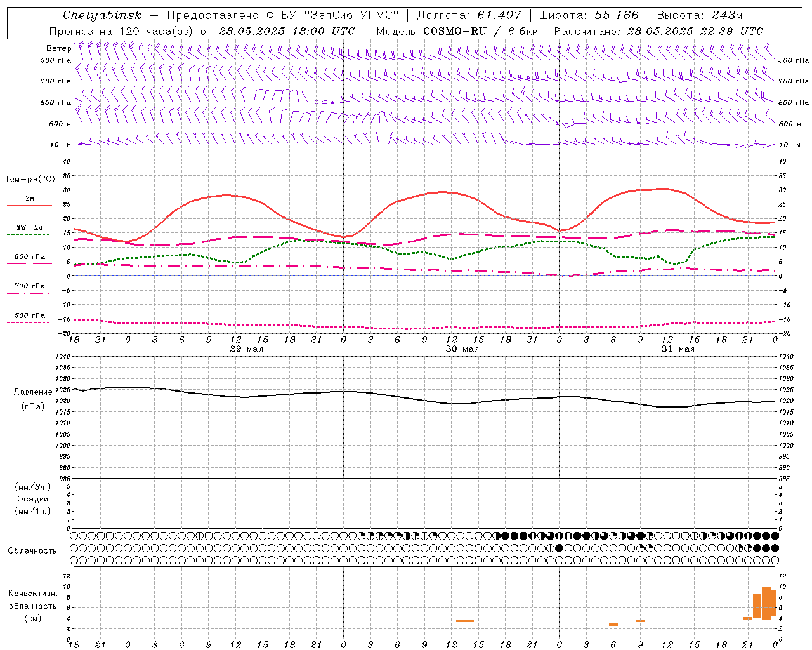Select the Долгота: 61.407 header value
812x650 pixels.
[469, 15]
